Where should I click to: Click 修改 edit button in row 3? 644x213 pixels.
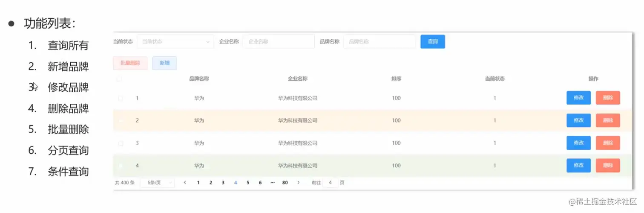coord(578,143)
